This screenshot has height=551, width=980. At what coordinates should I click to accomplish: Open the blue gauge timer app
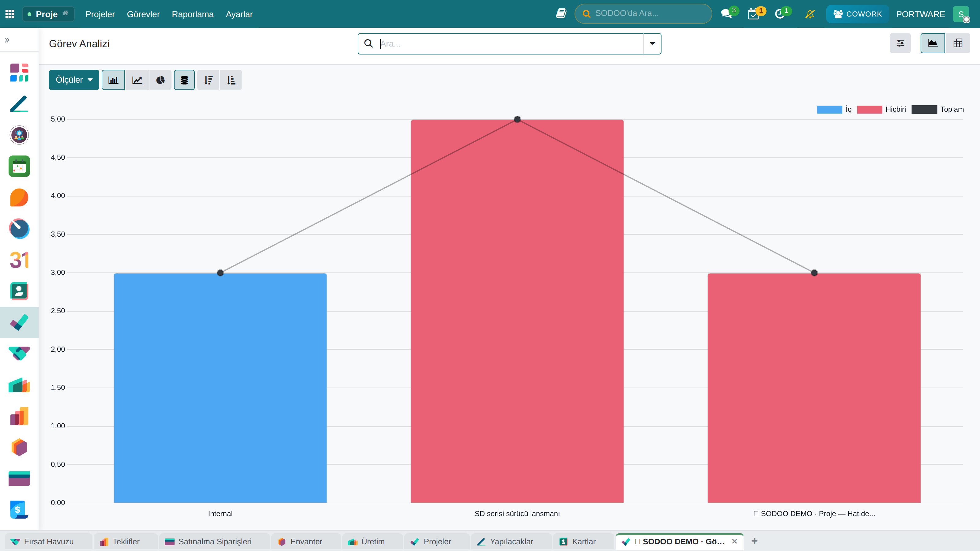pos(19,229)
